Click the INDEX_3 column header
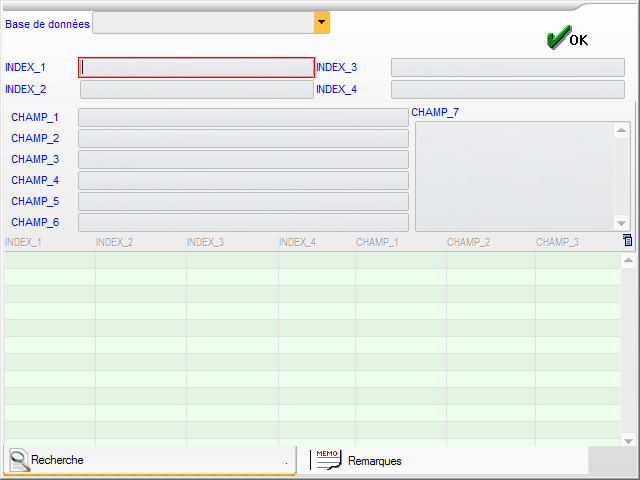The height and width of the screenshot is (480, 640). [205, 242]
